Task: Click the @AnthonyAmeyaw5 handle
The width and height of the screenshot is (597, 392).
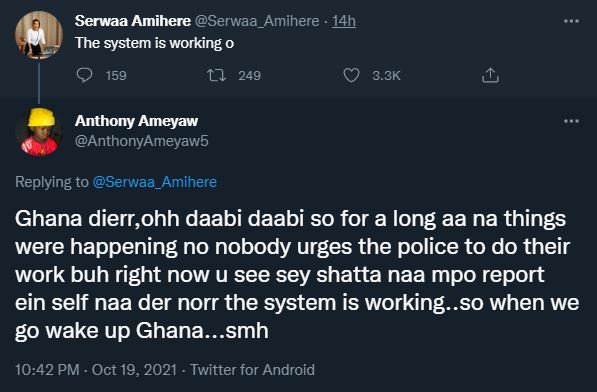Action: pos(142,141)
